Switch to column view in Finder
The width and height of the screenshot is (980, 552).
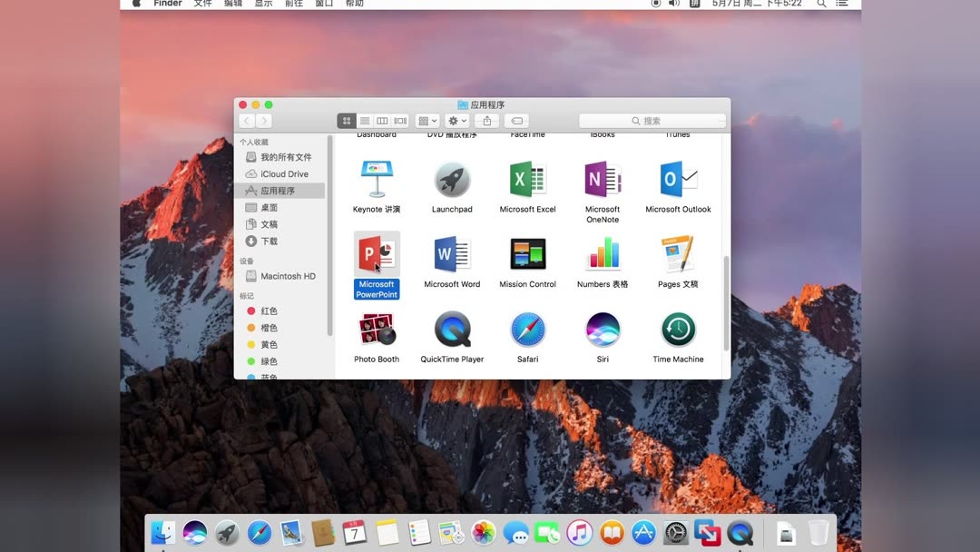click(x=382, y=120)
